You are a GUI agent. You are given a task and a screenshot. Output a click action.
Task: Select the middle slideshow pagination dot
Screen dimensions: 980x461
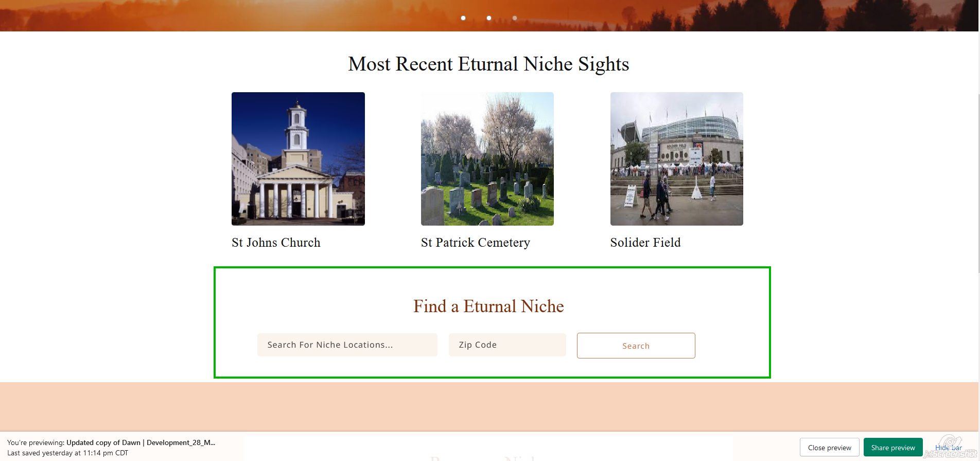click(x=489, y=18)
